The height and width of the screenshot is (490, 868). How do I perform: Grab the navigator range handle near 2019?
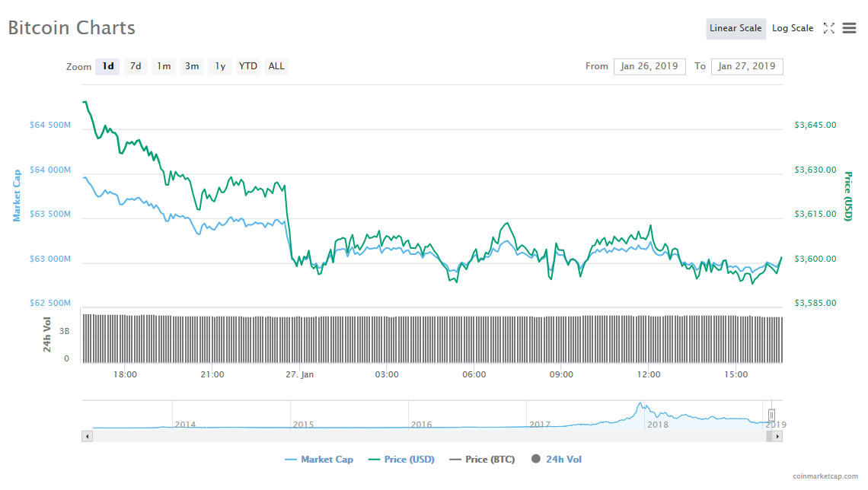pyautogui.click(x=771, y=415)
